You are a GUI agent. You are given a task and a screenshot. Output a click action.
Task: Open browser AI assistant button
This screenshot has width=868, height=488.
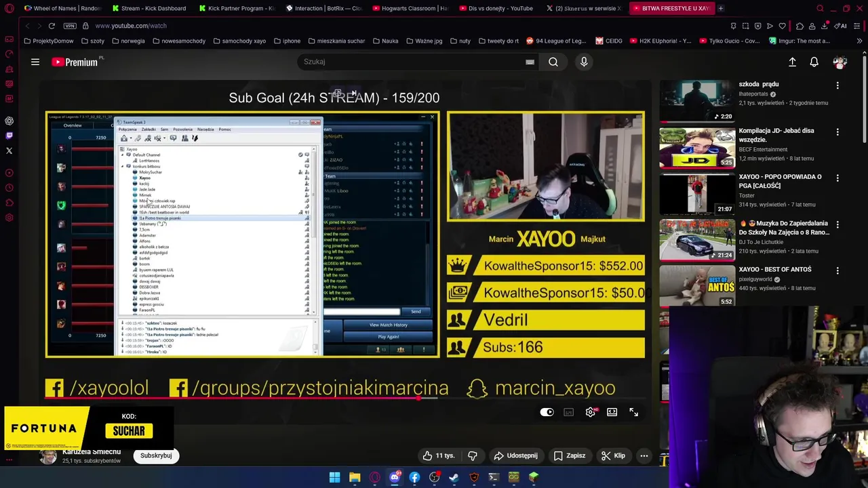(x=841, y=26)
